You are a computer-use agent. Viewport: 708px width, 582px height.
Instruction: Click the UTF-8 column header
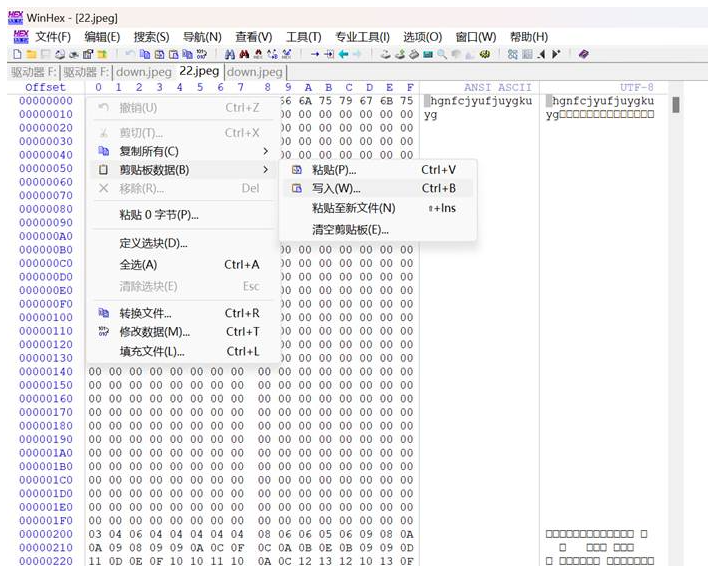[x=636, y=87]
